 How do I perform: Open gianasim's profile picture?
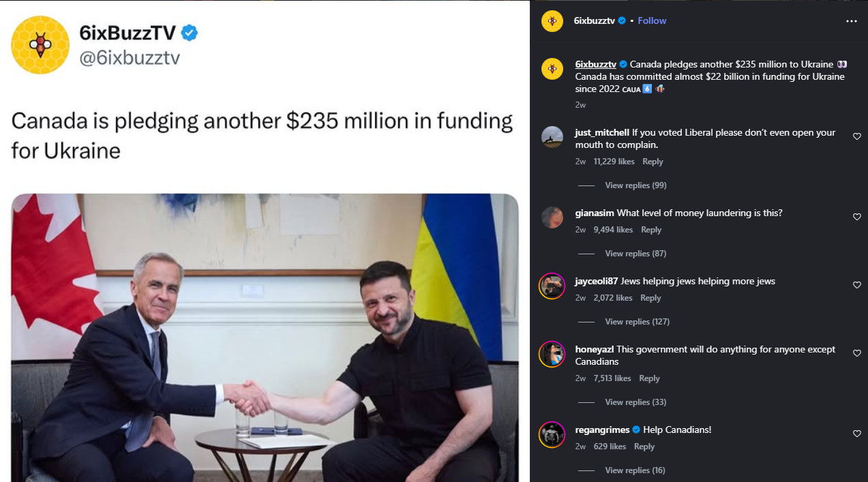pos(552,217)
